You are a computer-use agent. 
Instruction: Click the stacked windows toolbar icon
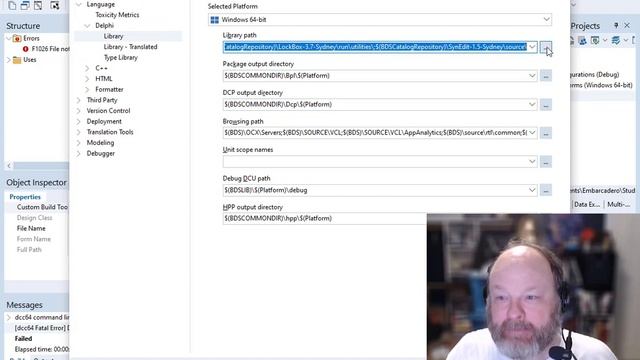coord(25,5)
